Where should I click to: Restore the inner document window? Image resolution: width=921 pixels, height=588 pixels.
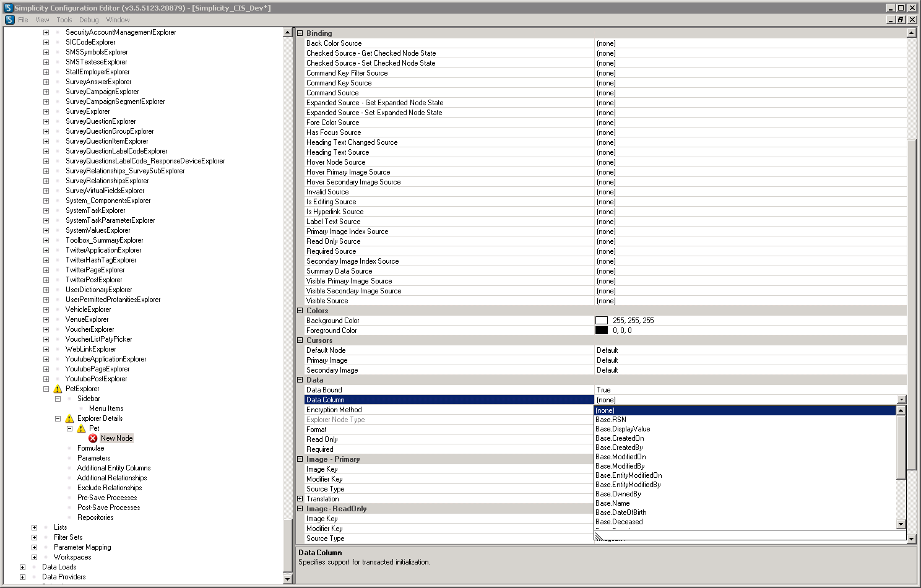[x=901, y=20]
